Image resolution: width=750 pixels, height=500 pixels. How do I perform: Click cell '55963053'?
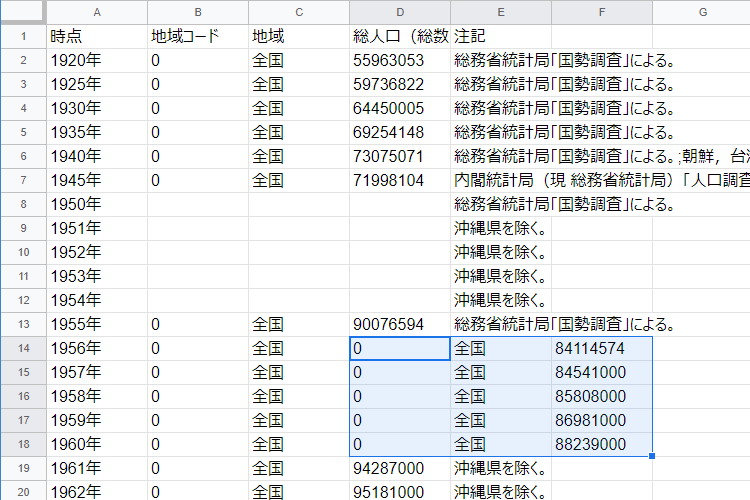pyautogui.click(x=400, y=60)
